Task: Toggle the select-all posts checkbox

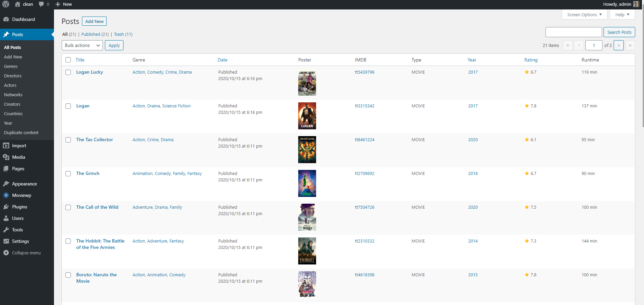Action: click(x=68, y=60)
